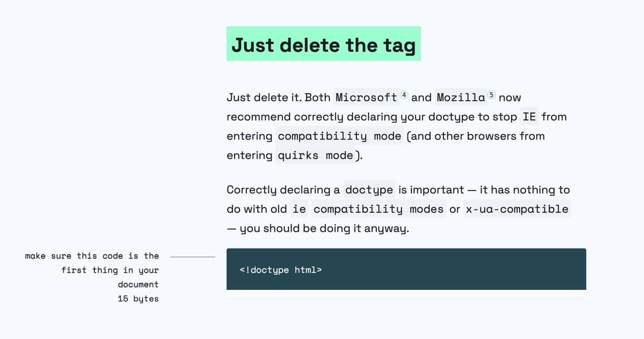Click the "<!doctype html>" code text

click(281, 270)
